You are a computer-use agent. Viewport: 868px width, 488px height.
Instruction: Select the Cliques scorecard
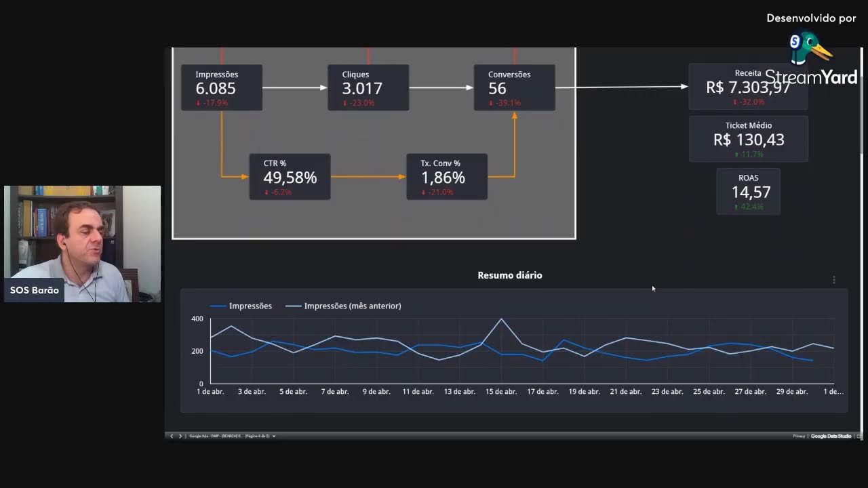click(368, 87)
